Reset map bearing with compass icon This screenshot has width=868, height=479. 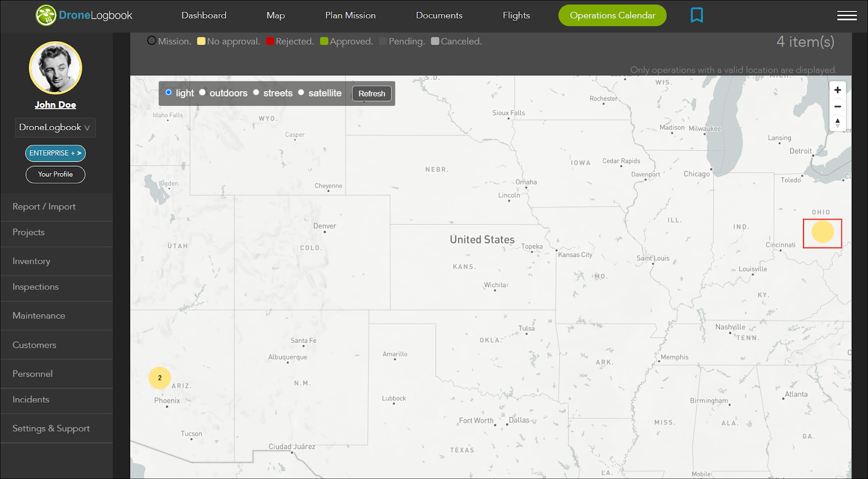click(838, 123)
